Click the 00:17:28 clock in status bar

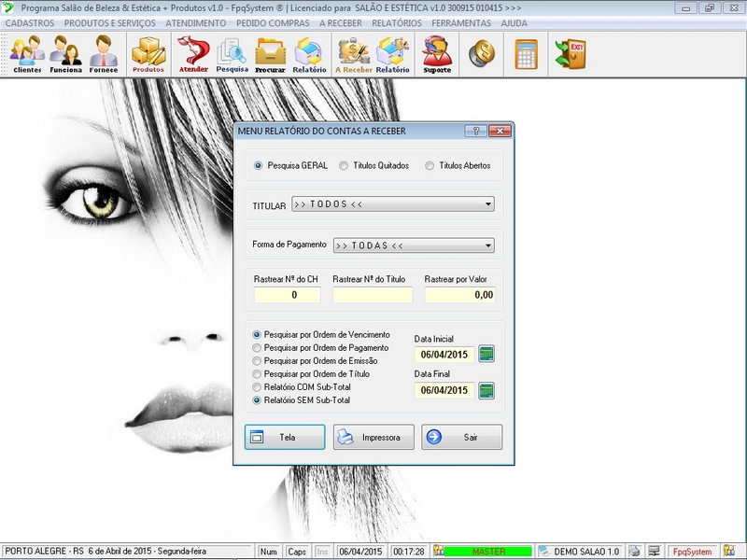(408, 552)
